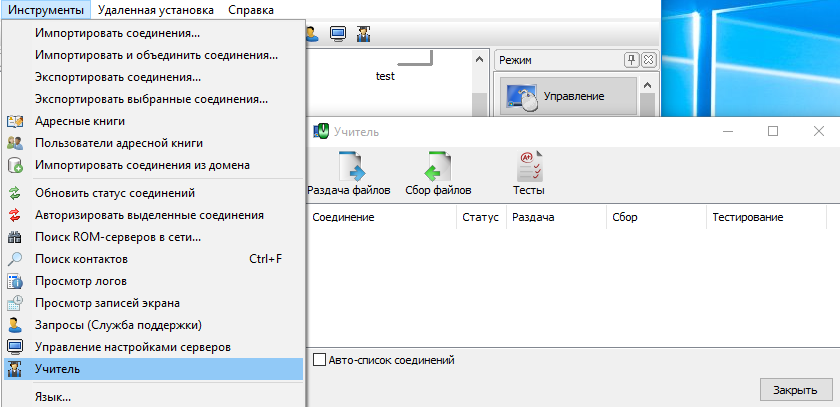Close the Учитель window with X

[x=819, y=131]
